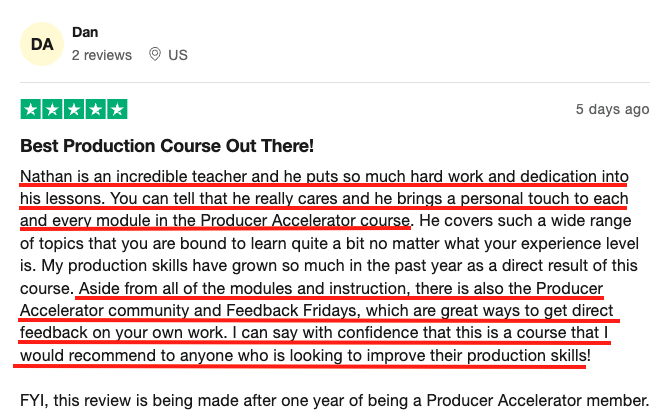Click the FYI this review paragraph
666x418 pixels.
[x=334, y=401]
